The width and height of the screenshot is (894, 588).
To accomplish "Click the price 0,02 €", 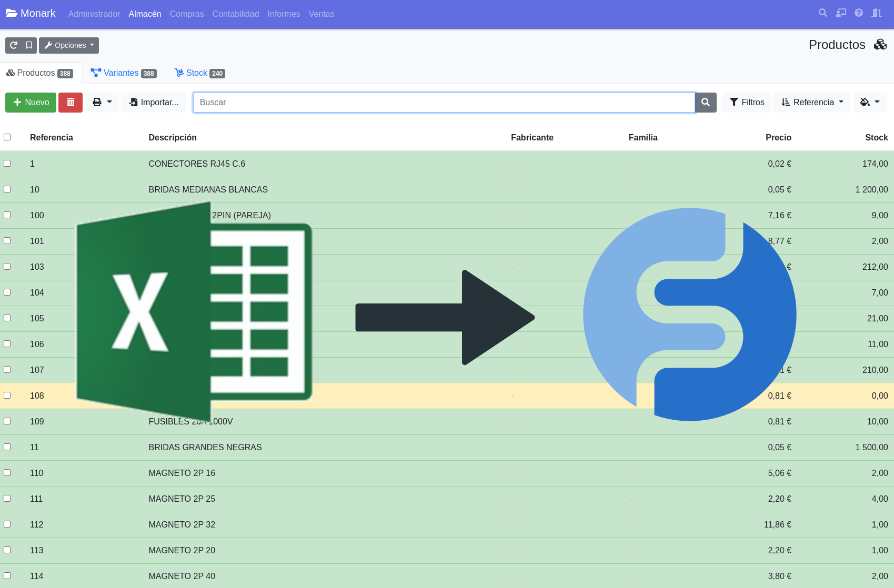I will click(779, 164).
